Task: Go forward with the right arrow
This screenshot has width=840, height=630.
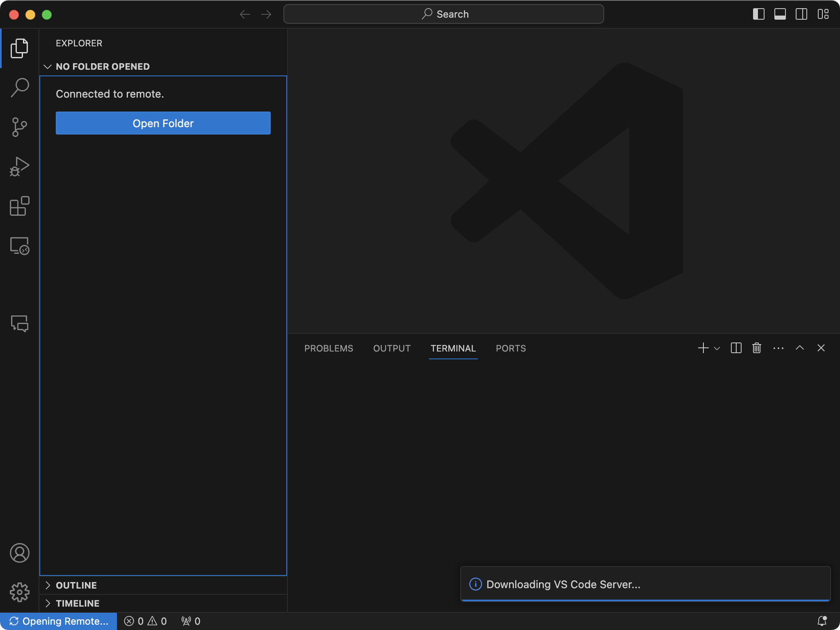Action: tap(266, 14)
